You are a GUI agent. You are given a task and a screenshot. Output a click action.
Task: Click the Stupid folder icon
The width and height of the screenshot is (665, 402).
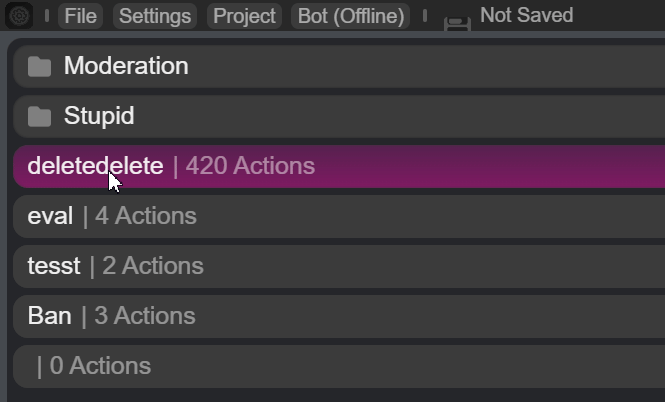point(39,117)
